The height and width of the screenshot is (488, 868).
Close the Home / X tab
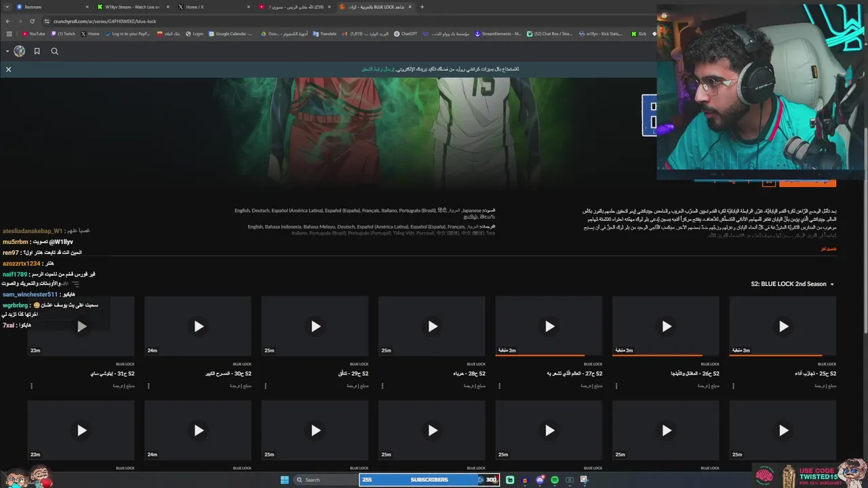click(248, 7)
